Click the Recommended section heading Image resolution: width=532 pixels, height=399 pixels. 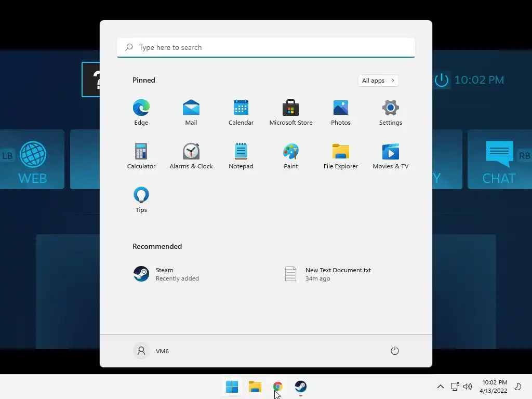[157, 246]
